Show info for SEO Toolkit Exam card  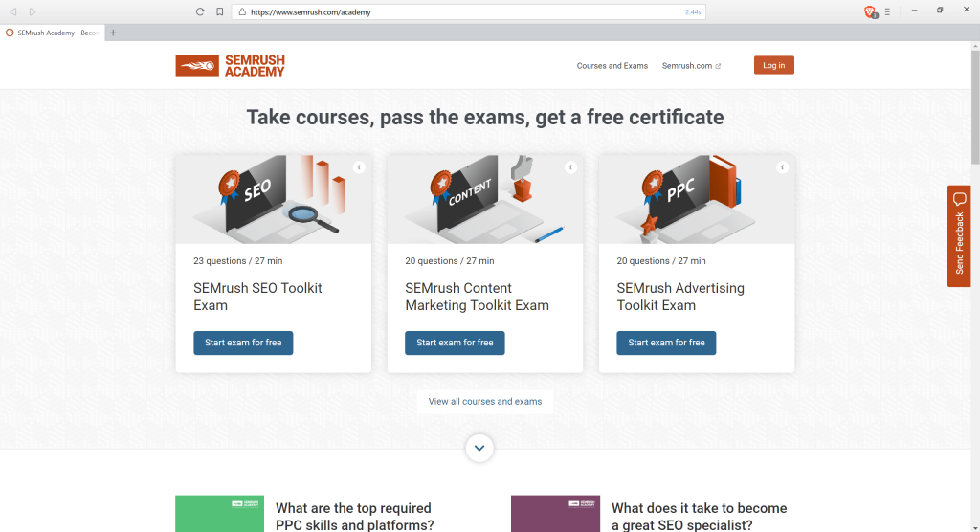(359, 166)
